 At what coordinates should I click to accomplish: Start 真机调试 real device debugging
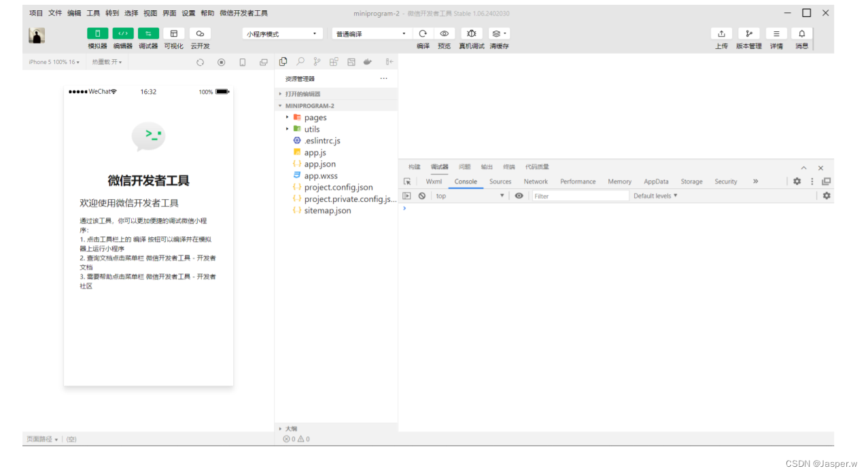(472, 33)
